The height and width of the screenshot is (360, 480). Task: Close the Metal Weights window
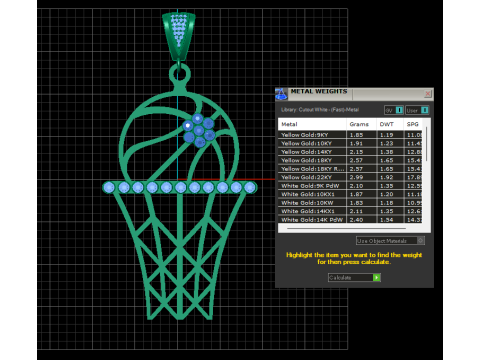pyautogui.click(x=428, y=94)
